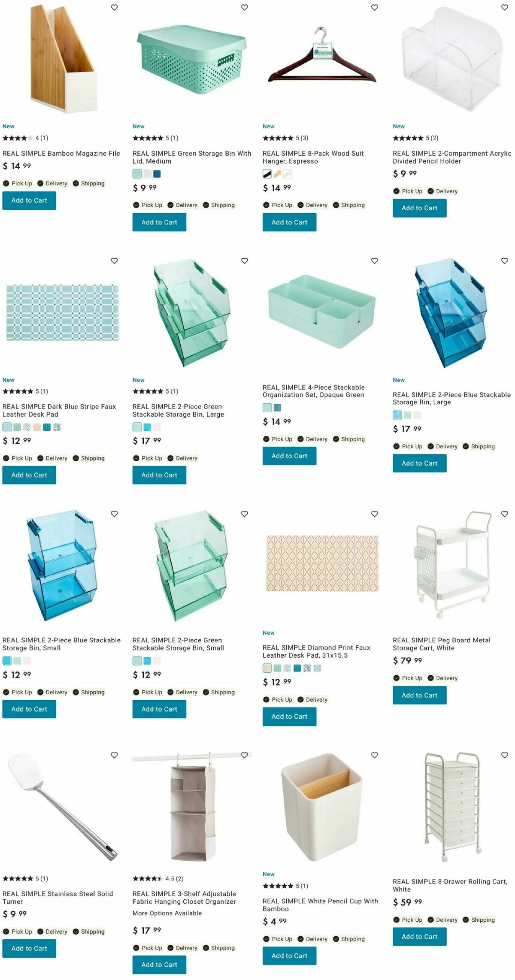Pick blue swatch for 4-Piece Organization Set
515x980 pixels.
click(x=277, y=408)
